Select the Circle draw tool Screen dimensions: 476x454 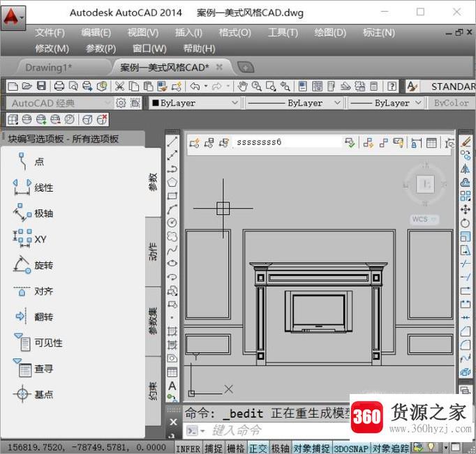(x=172, y=222)
